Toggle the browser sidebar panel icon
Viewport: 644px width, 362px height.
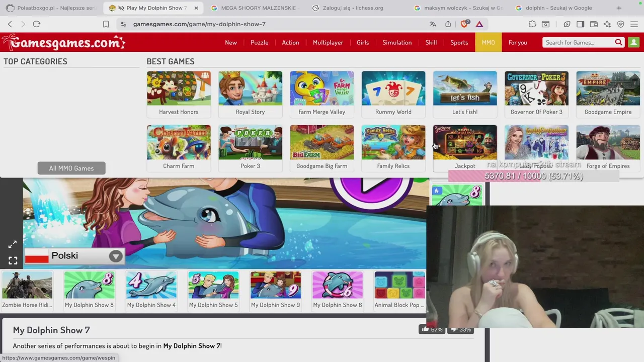tap(580, 24)
